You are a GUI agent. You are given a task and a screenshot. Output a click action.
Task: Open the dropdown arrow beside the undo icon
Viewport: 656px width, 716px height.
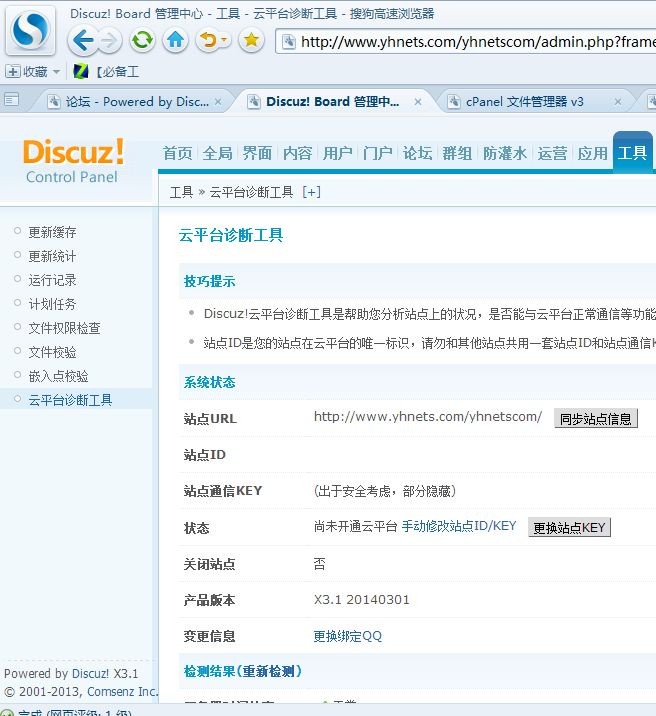click(224, 40)
